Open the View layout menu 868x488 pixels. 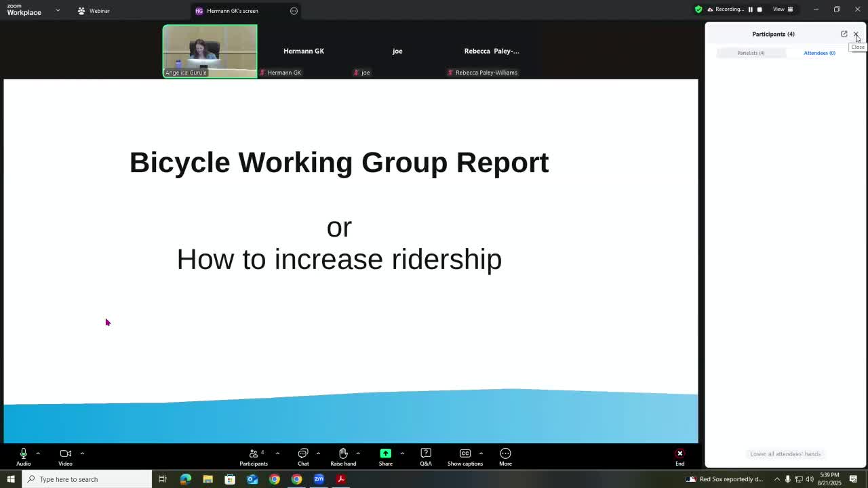tap(783, 9)
